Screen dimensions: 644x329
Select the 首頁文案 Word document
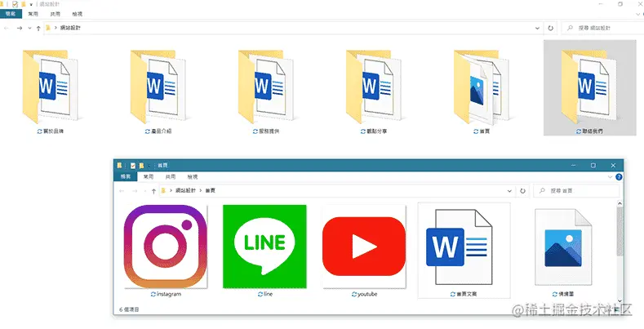point(464,251)
